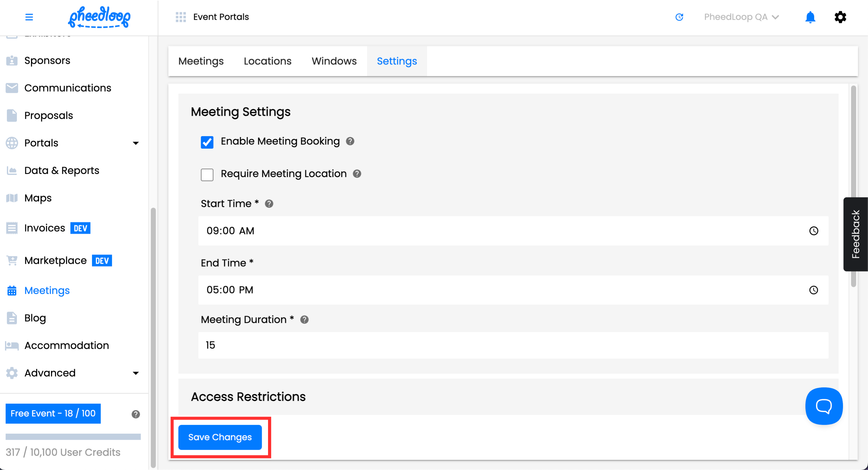Switch to the Locations tab
The width and height of the screenshot is (868, 470).
click(x=267, y=61)
